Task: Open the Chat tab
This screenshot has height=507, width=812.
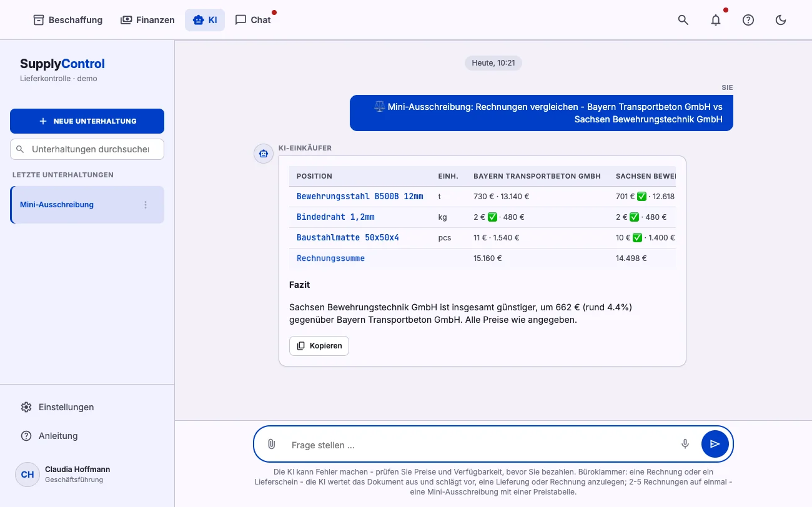Action: tap(253, 20)
